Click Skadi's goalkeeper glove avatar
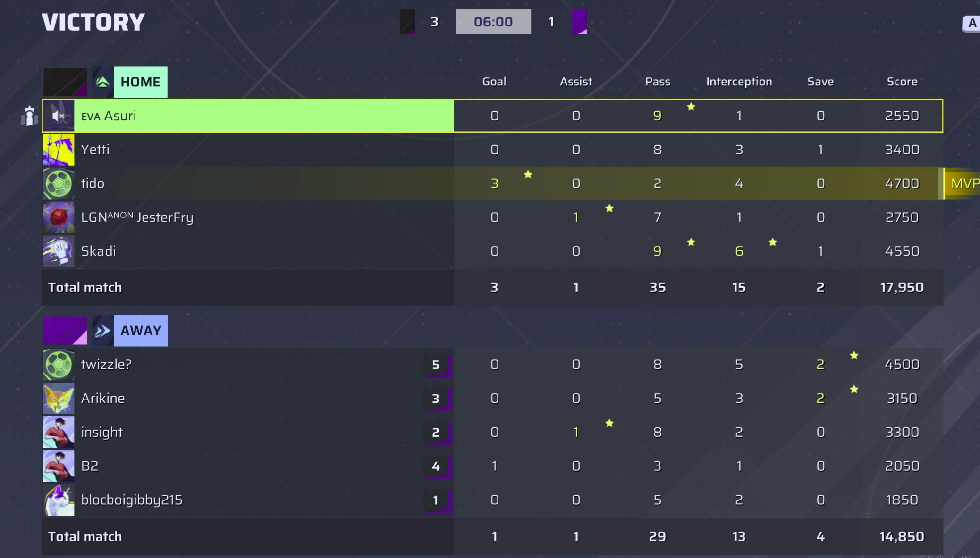 [x=59, y=251]
